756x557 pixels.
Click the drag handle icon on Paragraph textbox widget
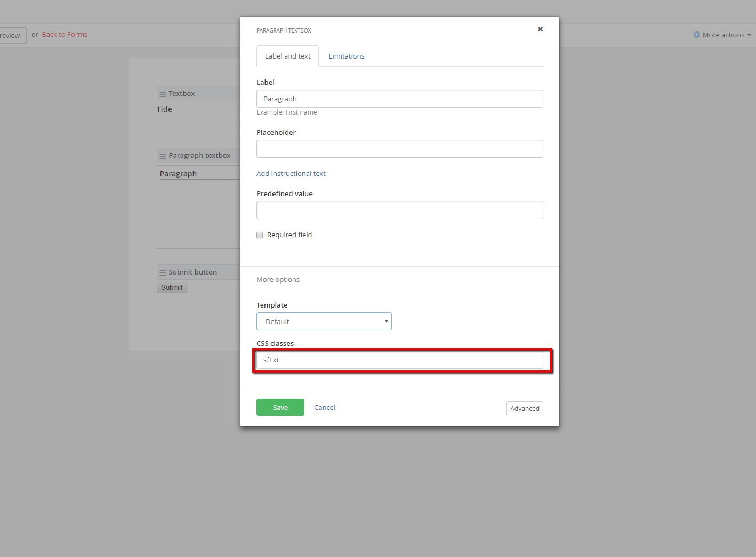(x=163, y=155)
